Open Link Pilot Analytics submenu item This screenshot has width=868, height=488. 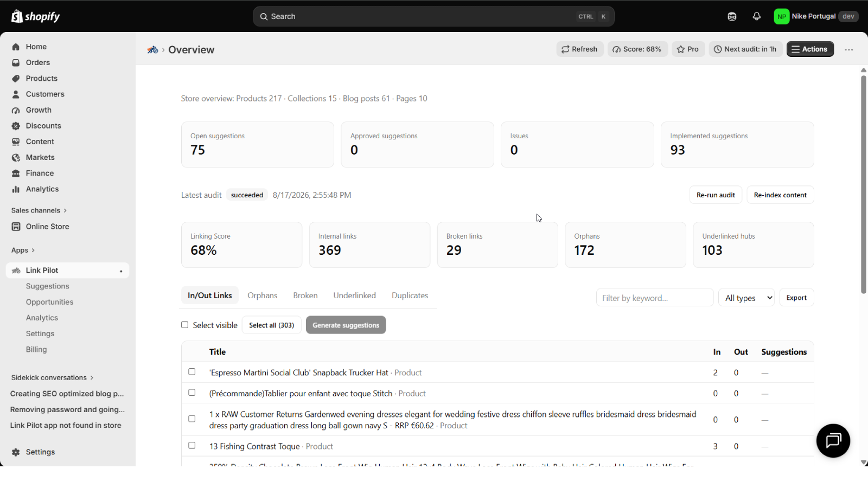(x=42, y=318)
